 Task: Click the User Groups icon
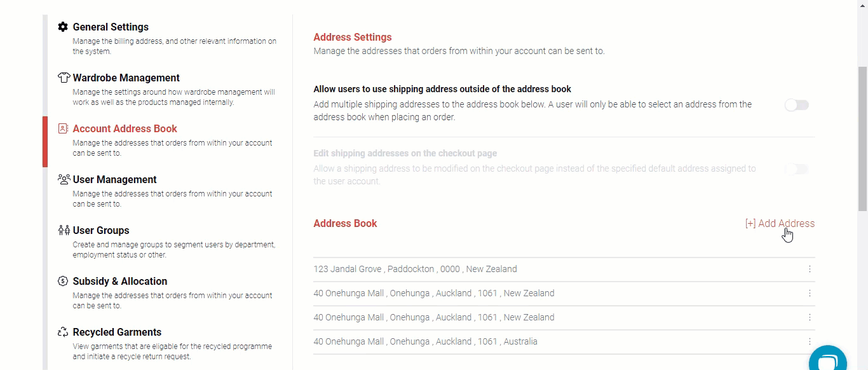(63, 230)
